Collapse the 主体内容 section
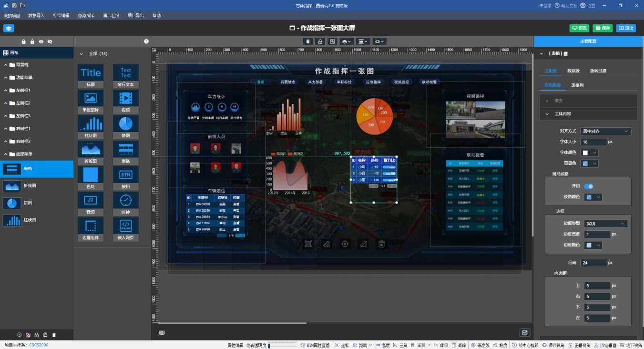This screenshot has height=349, width=644. pyautogui.click(x=588, y=114)
